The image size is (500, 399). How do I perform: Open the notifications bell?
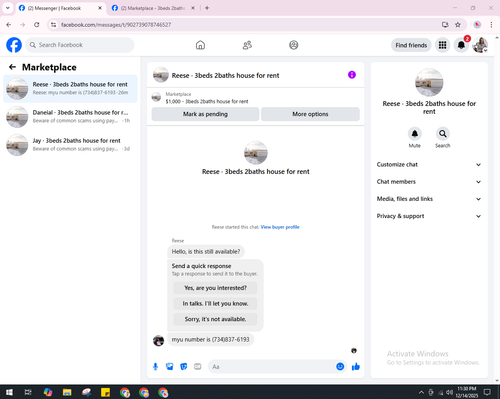pos(461,45)
